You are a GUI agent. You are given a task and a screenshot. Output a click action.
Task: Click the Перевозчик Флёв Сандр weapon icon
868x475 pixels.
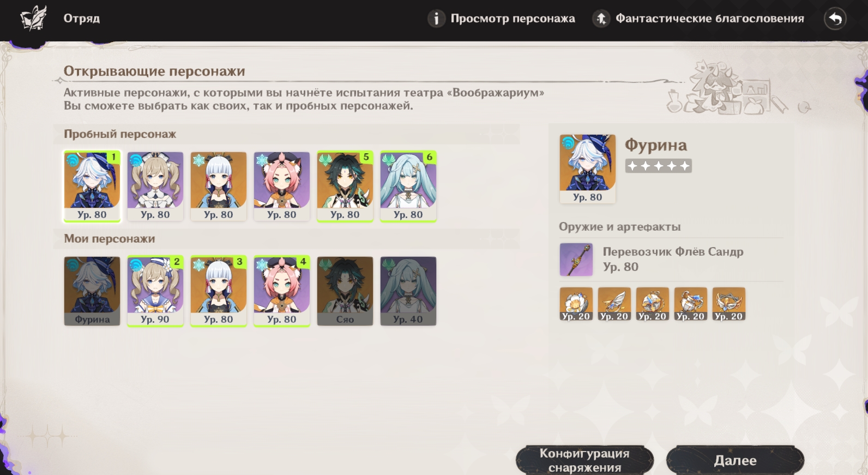[576, 260]
